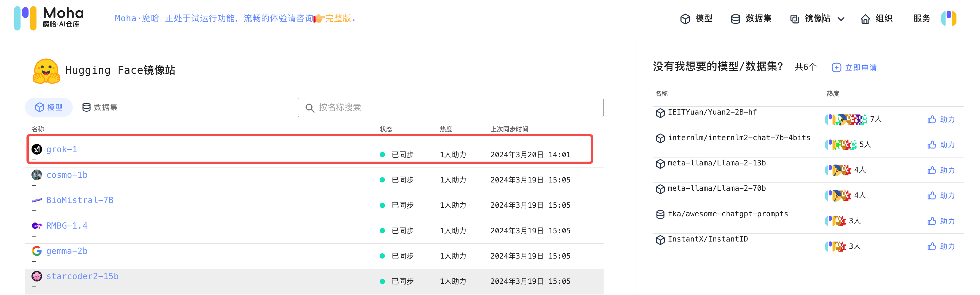Screen dimensions: 980x295
Task: Open the RMBG-1.4 model link
Action: tap(67, 226)
